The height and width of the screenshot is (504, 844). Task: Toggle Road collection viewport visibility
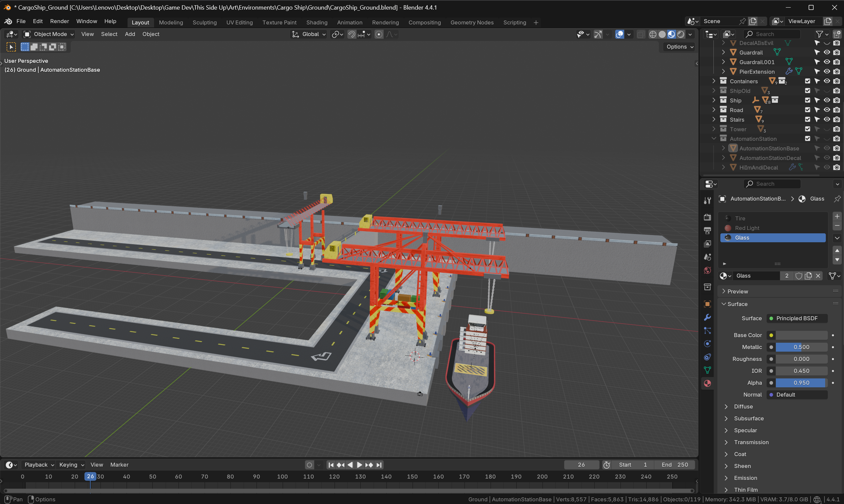tap(827, 110)
